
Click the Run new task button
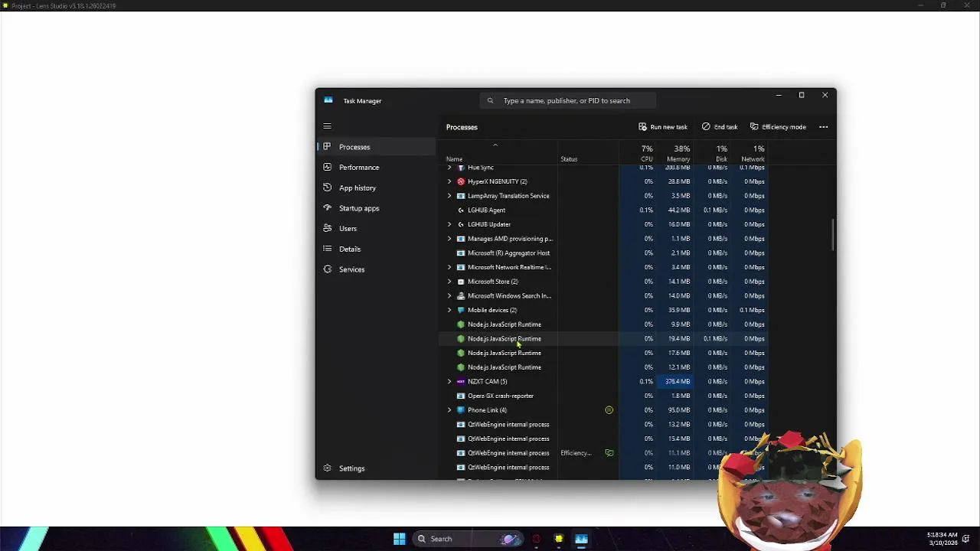coord(663,127)
